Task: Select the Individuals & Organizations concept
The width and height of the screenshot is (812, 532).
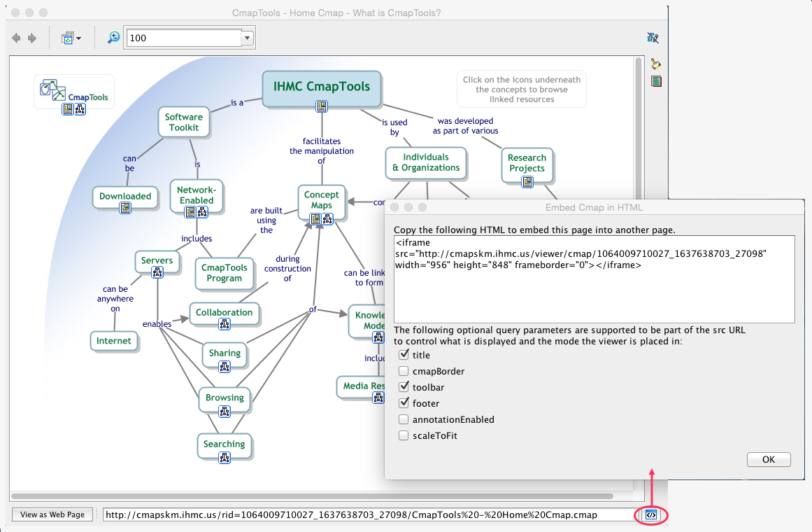Action: pyautogui.click(x=426, y=163)
